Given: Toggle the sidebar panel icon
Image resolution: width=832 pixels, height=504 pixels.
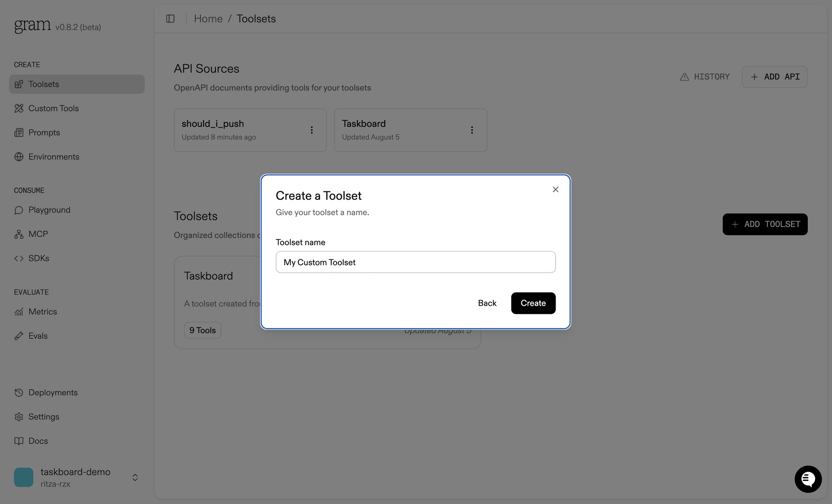Looking at the screenshot, I should tap(170, 19).
